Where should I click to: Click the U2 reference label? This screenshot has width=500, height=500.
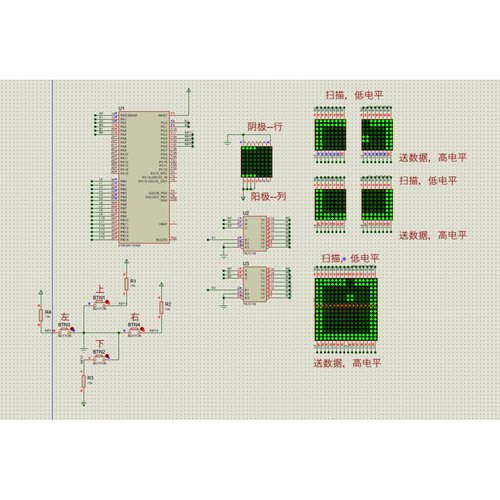click(x=246, y=213)
